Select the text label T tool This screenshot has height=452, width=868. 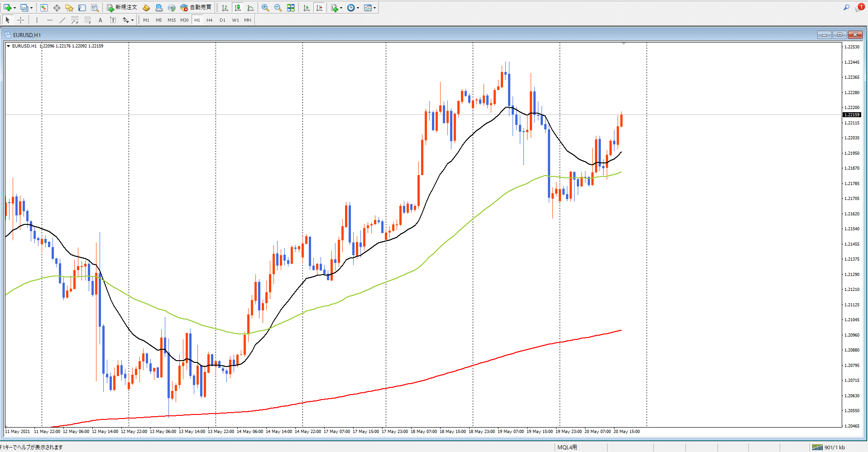pos(113,20)
